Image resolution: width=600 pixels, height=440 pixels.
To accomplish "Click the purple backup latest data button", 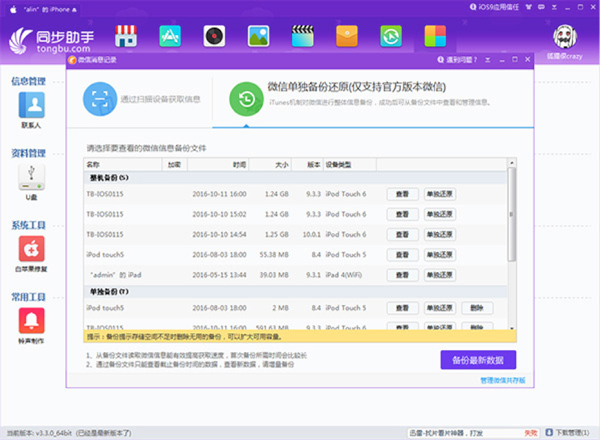I will pos(478,360).
